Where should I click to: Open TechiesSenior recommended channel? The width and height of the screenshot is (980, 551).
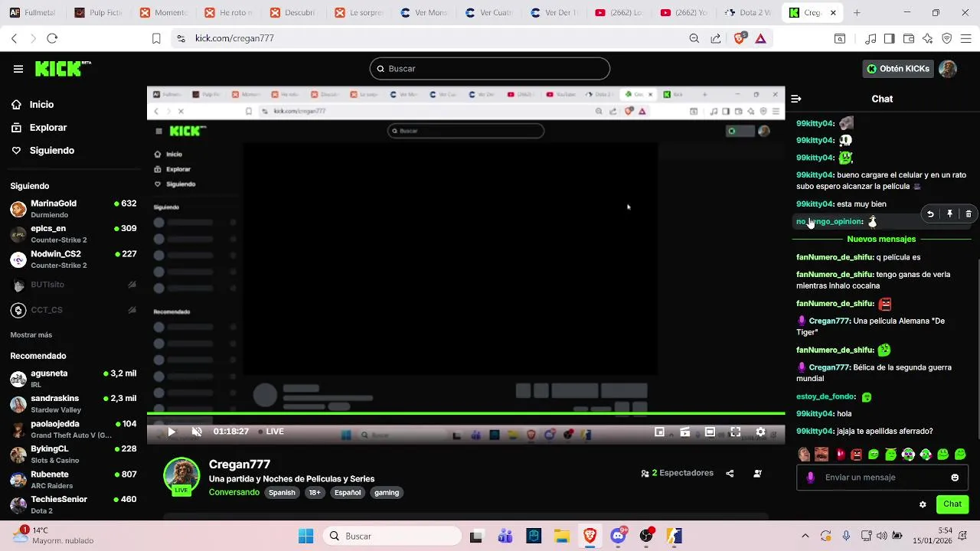[x=73, y=505]
